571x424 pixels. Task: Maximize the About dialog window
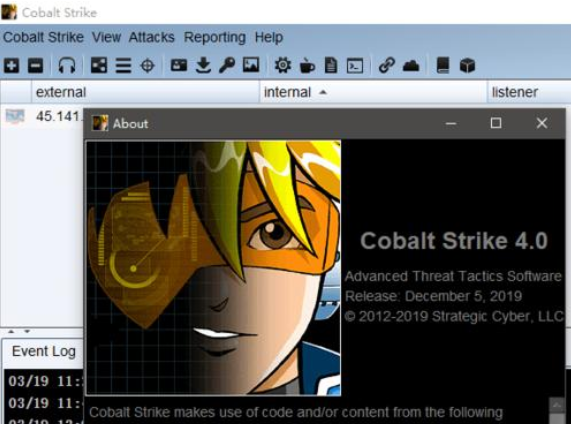[496, 123]
